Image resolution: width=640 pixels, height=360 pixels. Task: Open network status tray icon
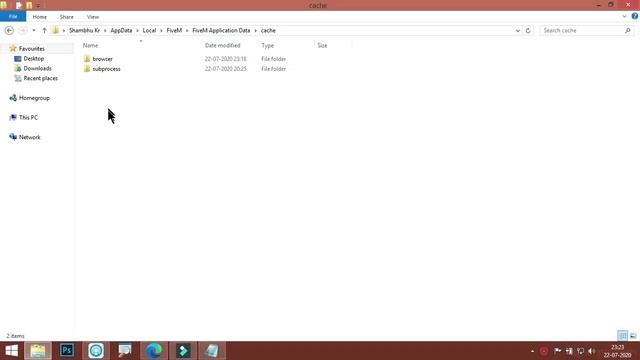[x=580, y=351]
